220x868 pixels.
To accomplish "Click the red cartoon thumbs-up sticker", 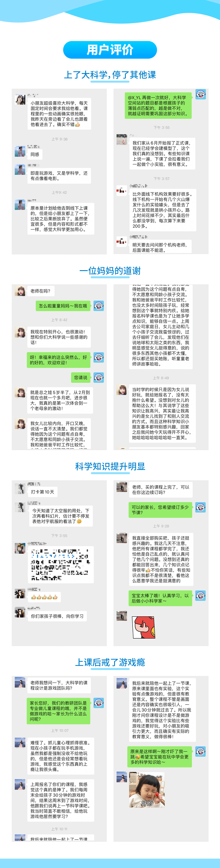I will click(x=144, y=627).
